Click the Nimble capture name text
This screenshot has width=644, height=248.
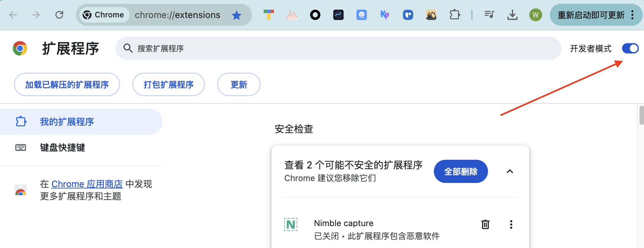tap(344, 223)
